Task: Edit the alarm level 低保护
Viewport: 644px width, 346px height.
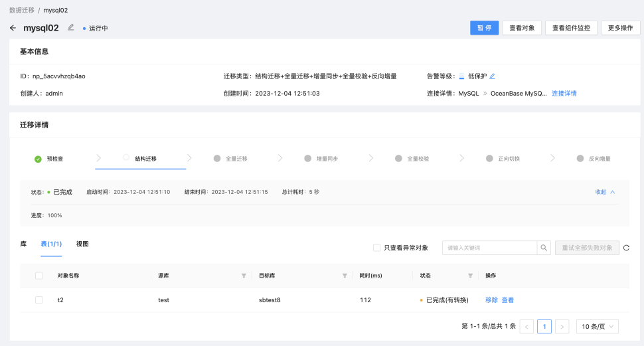Action: click(x=492, y=76)
